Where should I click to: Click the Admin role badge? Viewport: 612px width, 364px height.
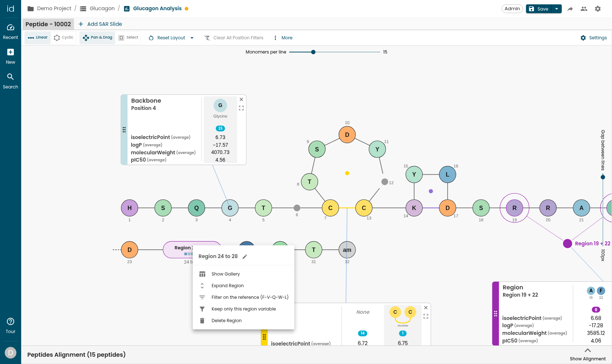tap(512, 9)
